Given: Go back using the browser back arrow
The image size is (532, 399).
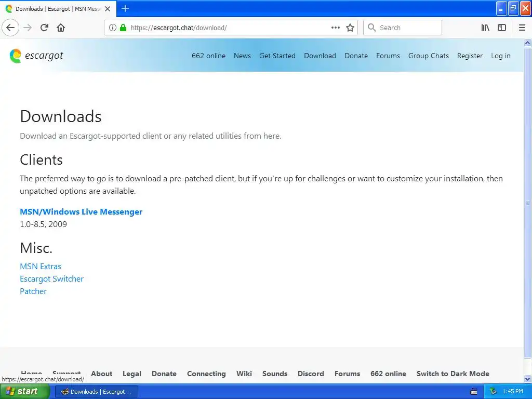Looking at the screenshot, I should coord(10,28).
